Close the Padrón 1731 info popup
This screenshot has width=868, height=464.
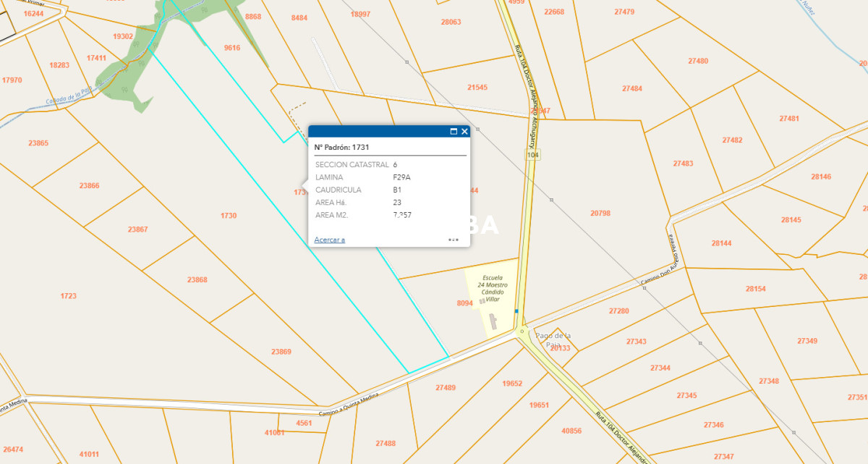coord(464,131)
